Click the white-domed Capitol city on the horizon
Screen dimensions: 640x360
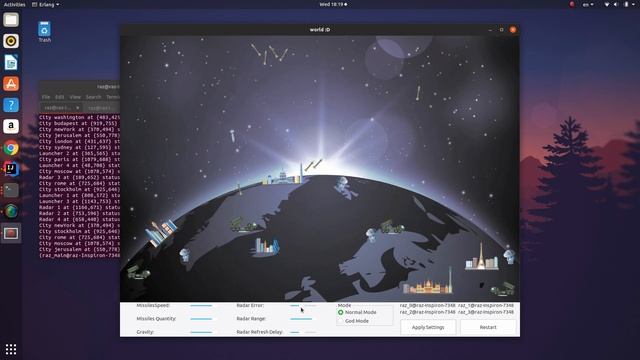(x=283, y=174)
